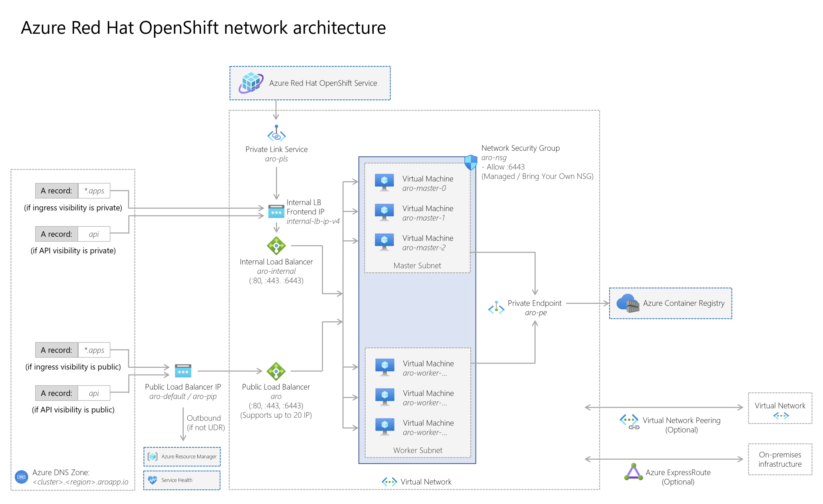The image size is (823, 504).
Task: Click the bottom Virtual Network label icon
Action: [389, 482]
